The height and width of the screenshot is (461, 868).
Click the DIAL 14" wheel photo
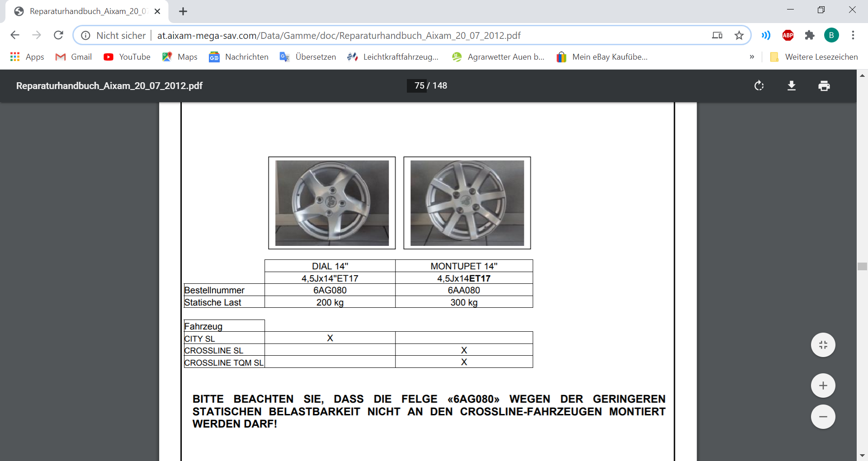332,203
